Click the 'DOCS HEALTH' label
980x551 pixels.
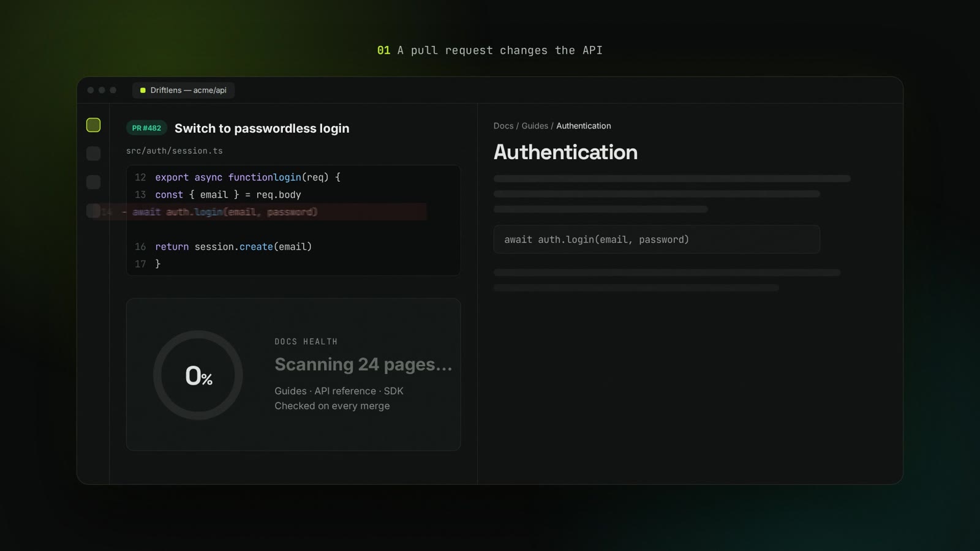click(306, 342)
